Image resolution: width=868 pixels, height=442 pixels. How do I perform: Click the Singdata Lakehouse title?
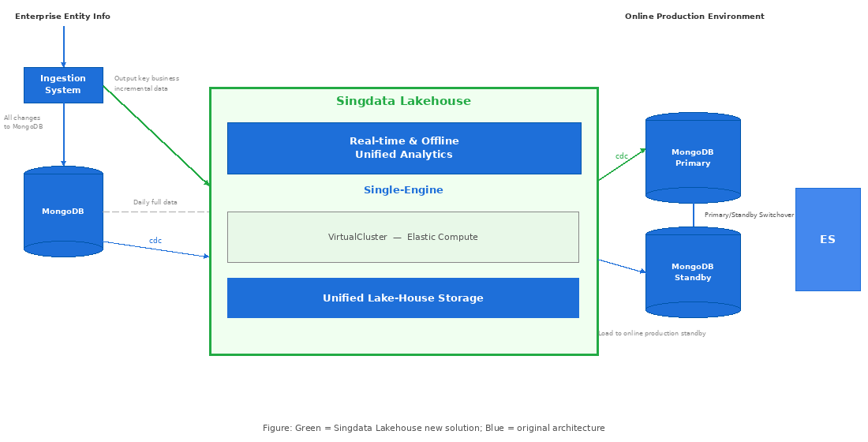click(403, 101)
